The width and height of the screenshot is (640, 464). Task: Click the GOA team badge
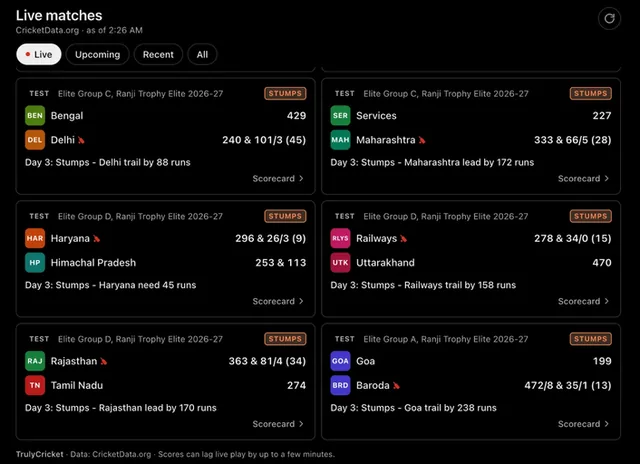[340, 361]
